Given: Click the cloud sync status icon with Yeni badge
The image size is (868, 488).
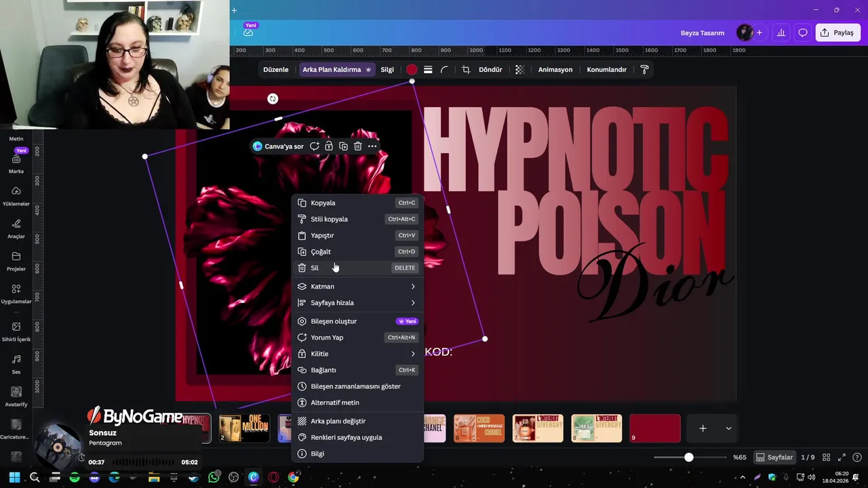Looking at the screenshot, I should (x=248, y=32).
